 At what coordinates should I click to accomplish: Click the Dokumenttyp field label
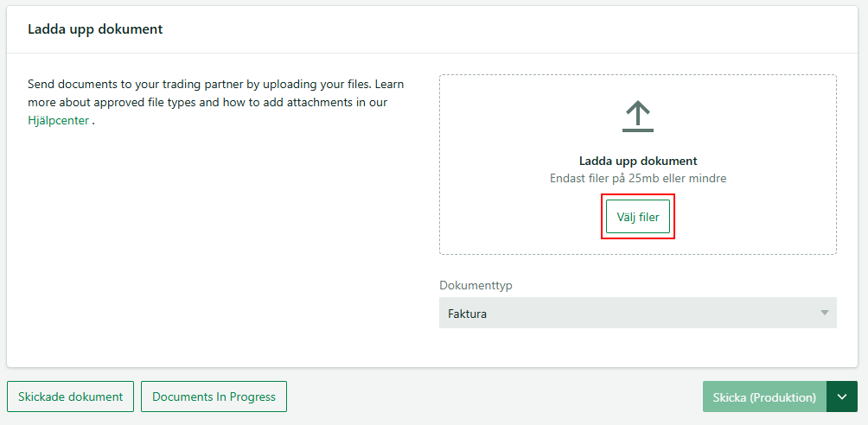pos(475,286)
